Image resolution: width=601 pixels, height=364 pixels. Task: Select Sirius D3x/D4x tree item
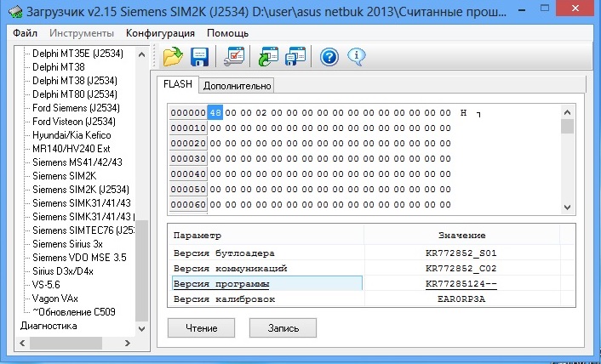coord(63,271)
